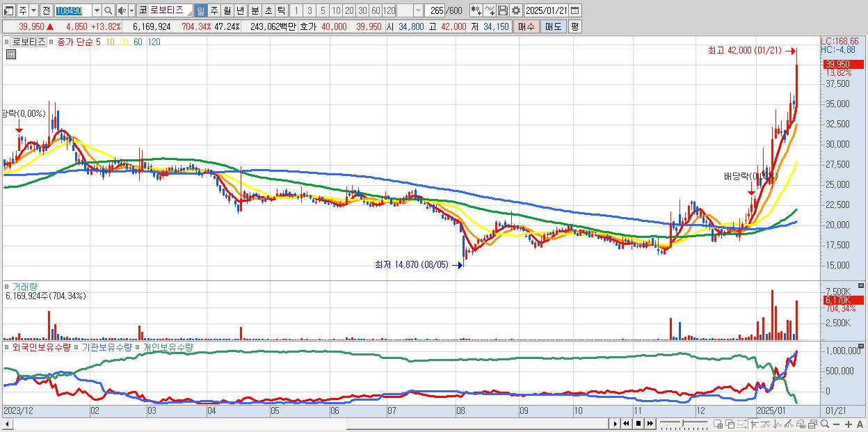Open the calendar date picker icon
This screenshot has height=432, width=868.
[x=576, y=10]
